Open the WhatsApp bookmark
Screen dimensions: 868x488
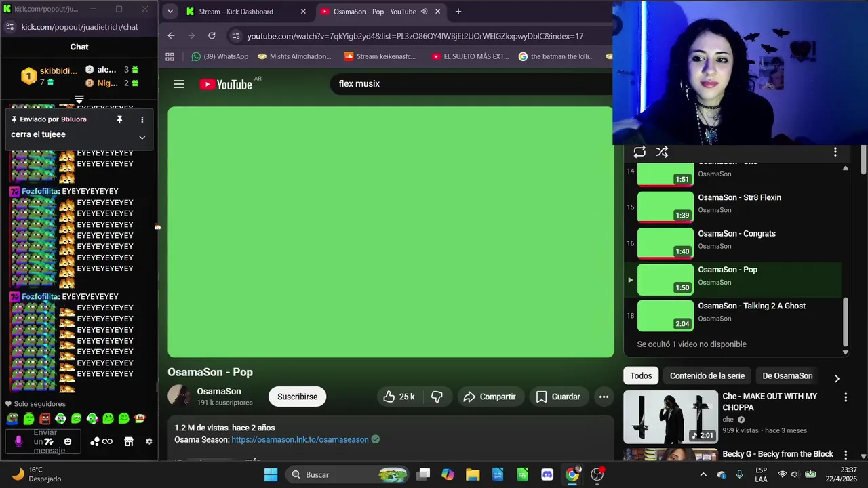[x=220, y=56]
